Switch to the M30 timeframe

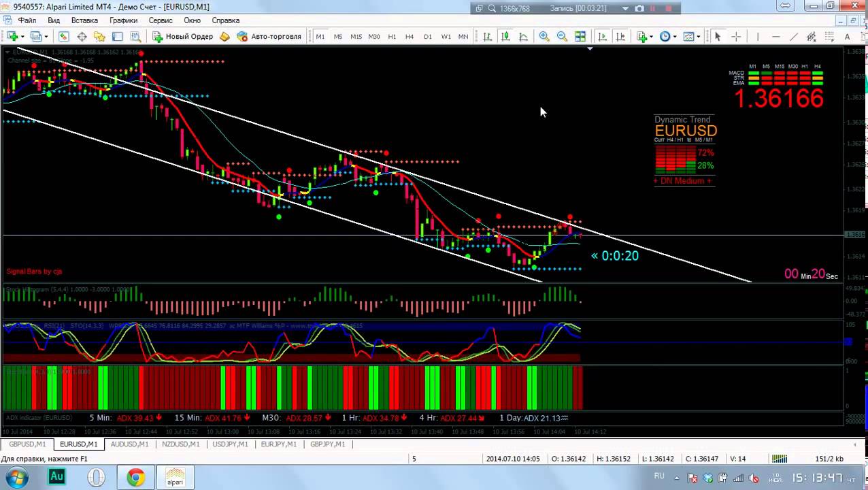tap(374, 36)
